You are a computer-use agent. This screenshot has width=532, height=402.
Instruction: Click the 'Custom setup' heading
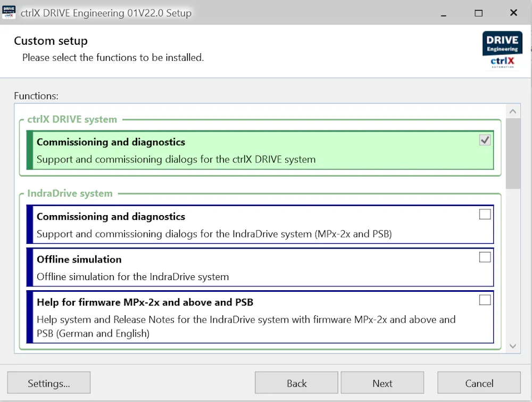[51, 41]
